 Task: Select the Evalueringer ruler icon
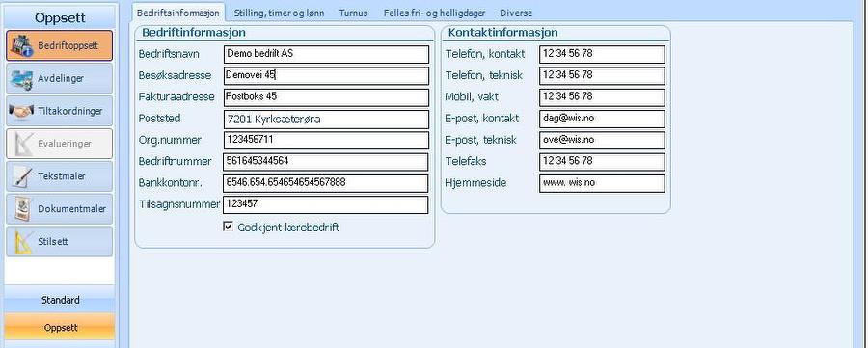21,144
